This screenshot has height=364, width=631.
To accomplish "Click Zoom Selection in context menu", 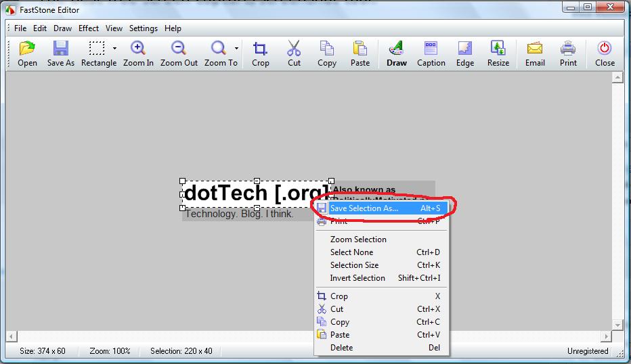I will tap(358, 240).
